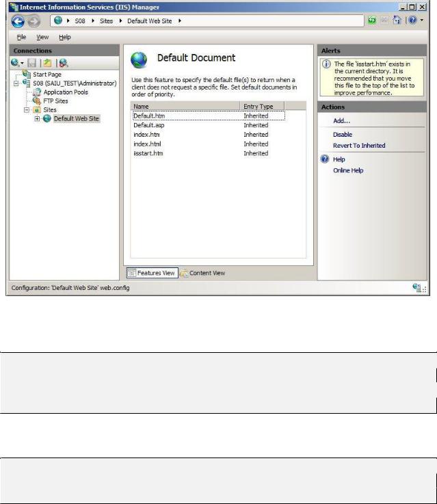Click the greyed Forward navigation arrow

pyautogui.click(x=34, y=21)
